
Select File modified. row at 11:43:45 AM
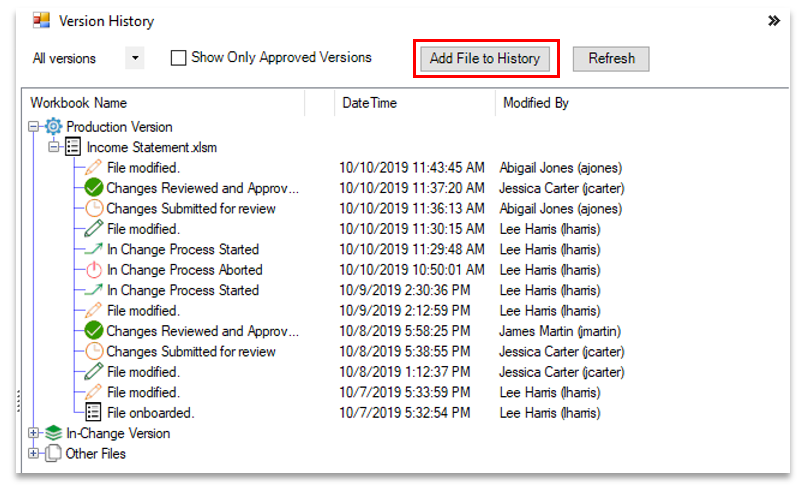click(143, 167)
